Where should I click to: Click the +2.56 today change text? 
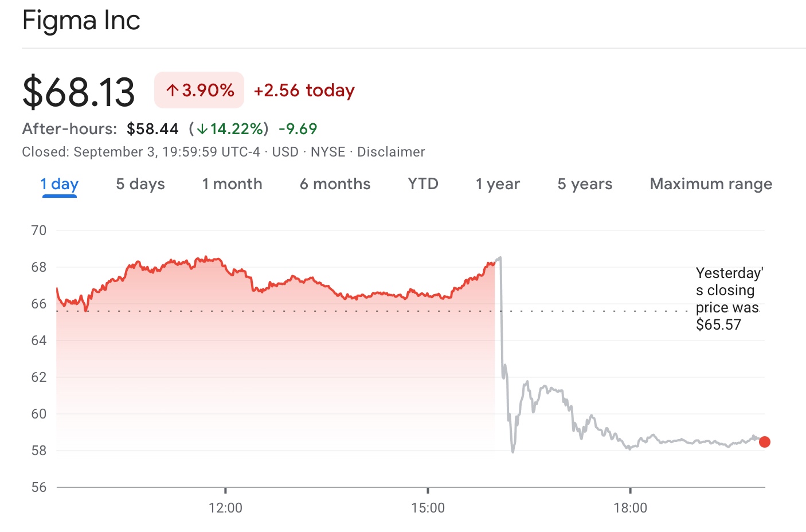click(304, 91)
